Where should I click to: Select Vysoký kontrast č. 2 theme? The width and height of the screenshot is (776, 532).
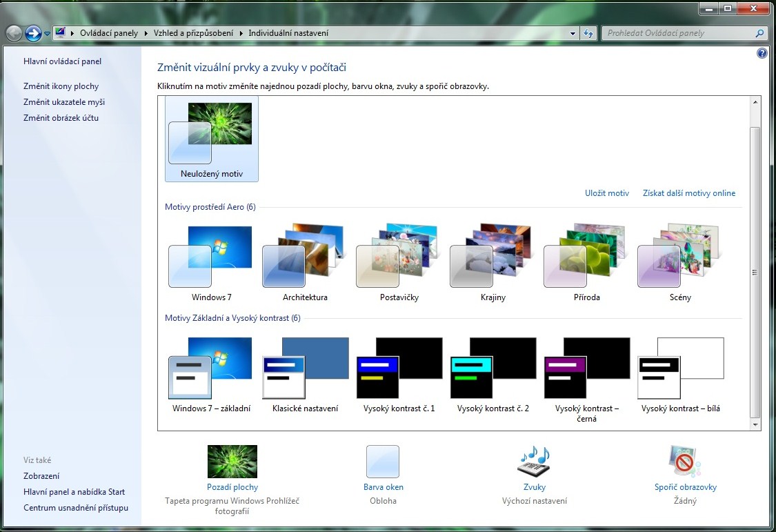pos(493,375)
